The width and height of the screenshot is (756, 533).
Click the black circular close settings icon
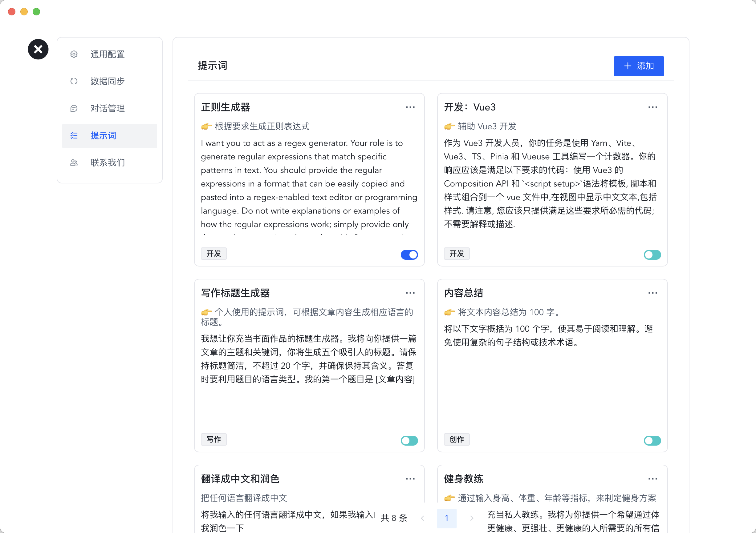[38, 49]
